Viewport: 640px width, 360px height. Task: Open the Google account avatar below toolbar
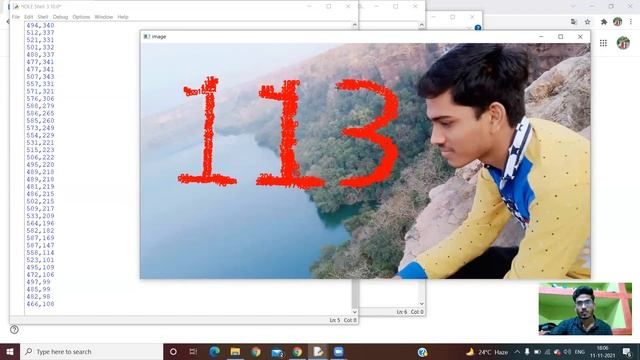pos(623,43)
